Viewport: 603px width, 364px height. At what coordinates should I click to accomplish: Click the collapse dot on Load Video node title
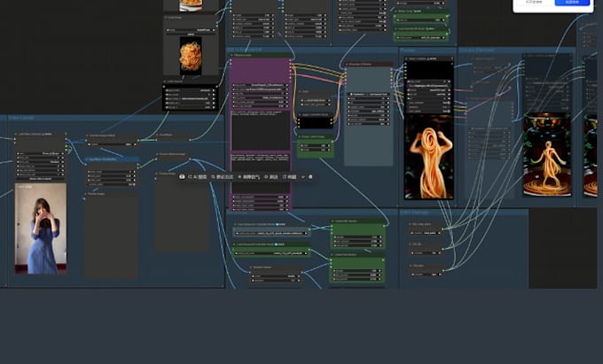pyautogui.click(x=18, y=135)
